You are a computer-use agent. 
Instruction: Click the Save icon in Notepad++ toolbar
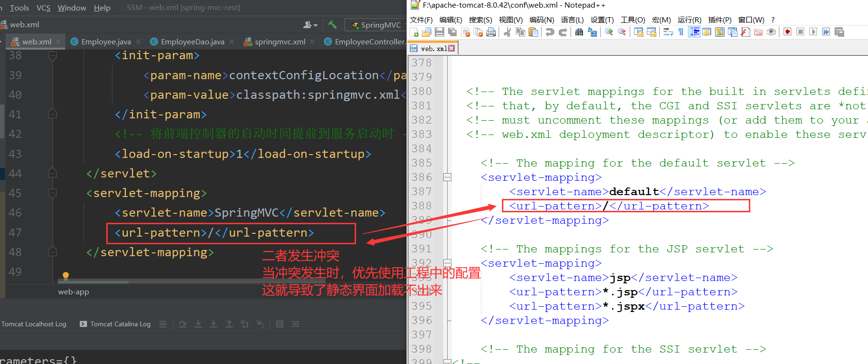(x=439, y=32)
